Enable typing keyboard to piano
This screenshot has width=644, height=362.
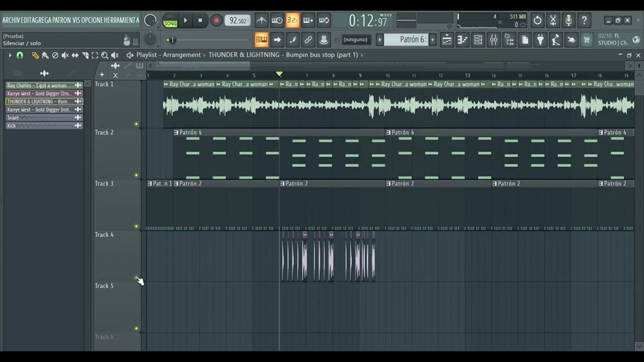coord(261,40)
